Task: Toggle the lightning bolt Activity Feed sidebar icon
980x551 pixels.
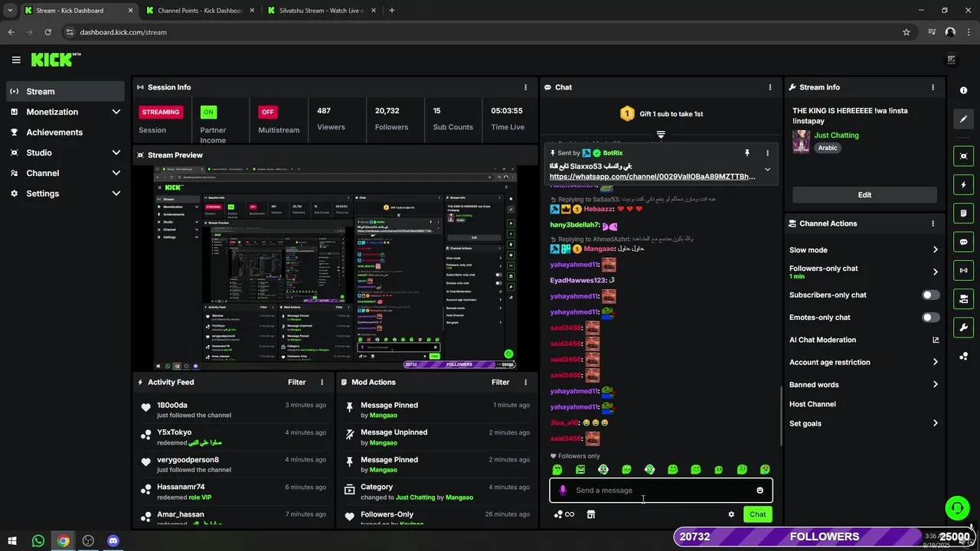Action: pyautogui.click(x=963, y=184)
